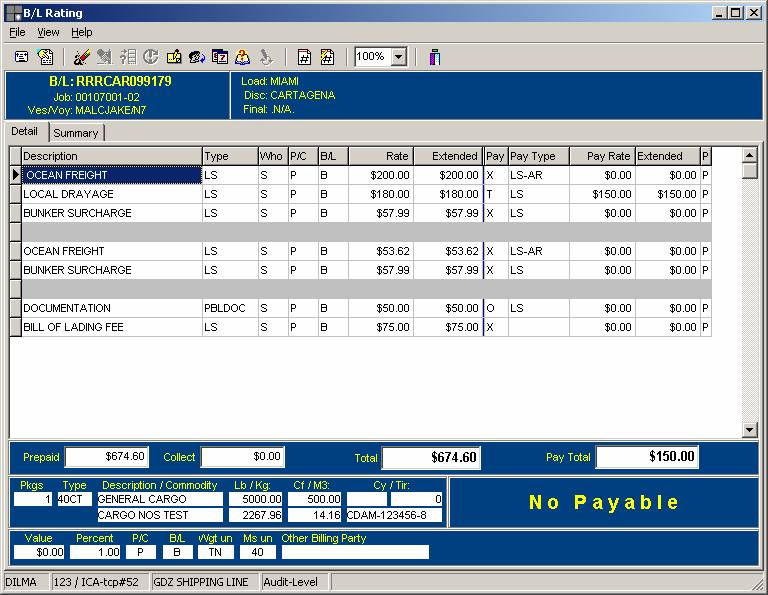The image size is (768, 595).
Task: Select the LOCAL DRAYAGE row
Action: click(x=111, y=194)
